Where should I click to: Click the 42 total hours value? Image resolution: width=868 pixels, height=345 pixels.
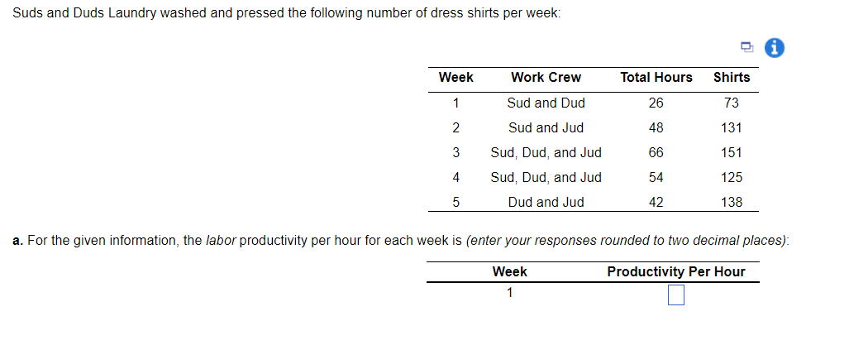click(656, 203)
